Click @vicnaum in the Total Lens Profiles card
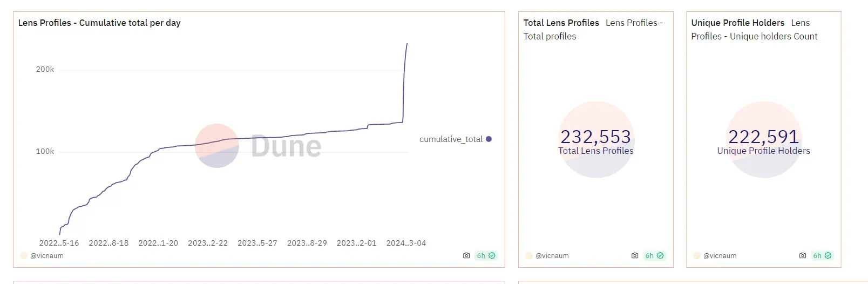868x284 pixels. (552, 256)
